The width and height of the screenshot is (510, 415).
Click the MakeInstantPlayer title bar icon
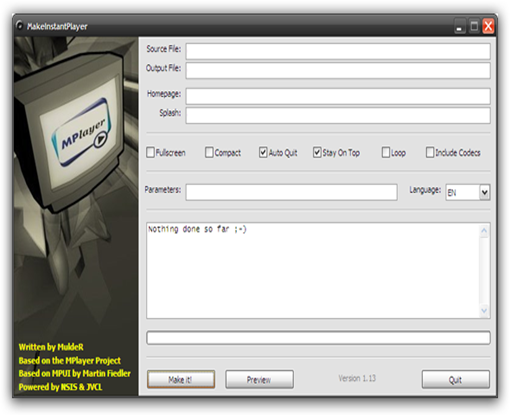[20, 26]
